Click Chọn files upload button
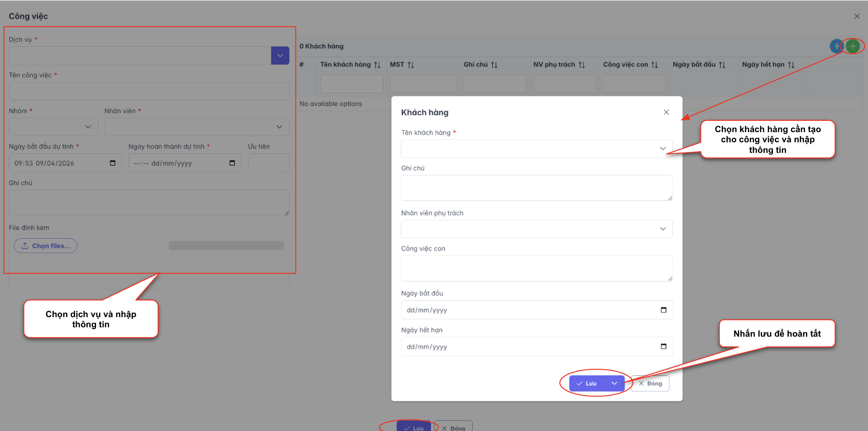868x431 pixels. click(46, 246)
